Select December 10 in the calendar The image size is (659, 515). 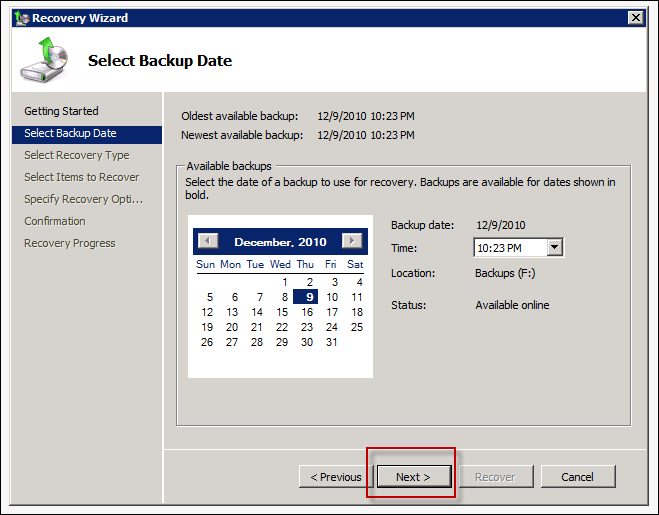coord(332,297)
